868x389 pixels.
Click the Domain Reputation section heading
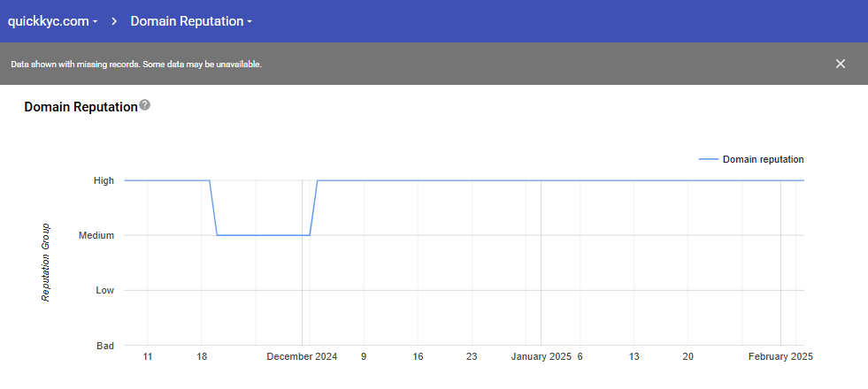point(81,107)
